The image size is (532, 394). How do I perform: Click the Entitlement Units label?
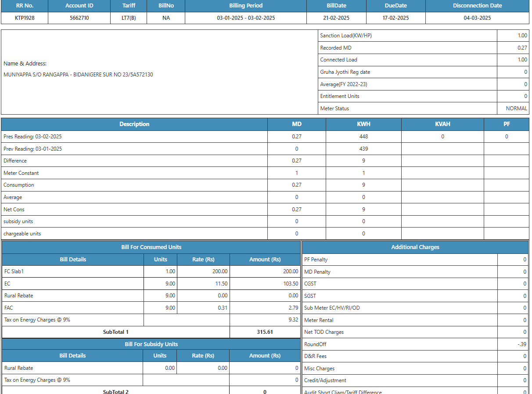point(340,96)
